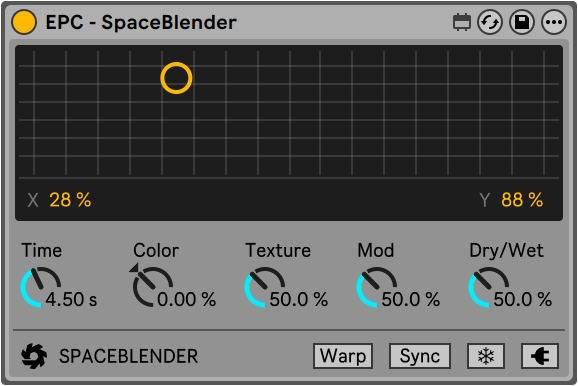Select the Dry/Wet 50.0 % value
This screenshot has height=386, width=578.
point(523,299)
